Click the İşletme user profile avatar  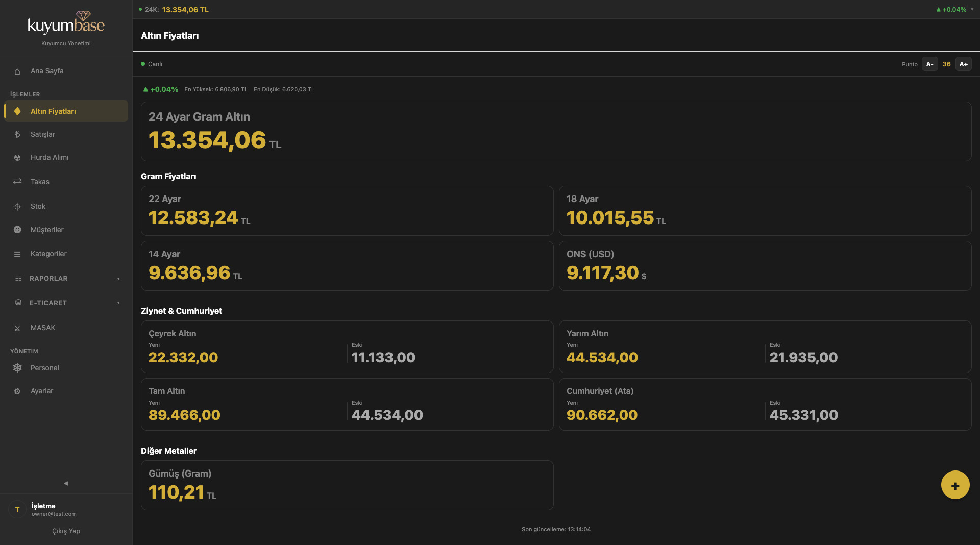tap(17, 510)
